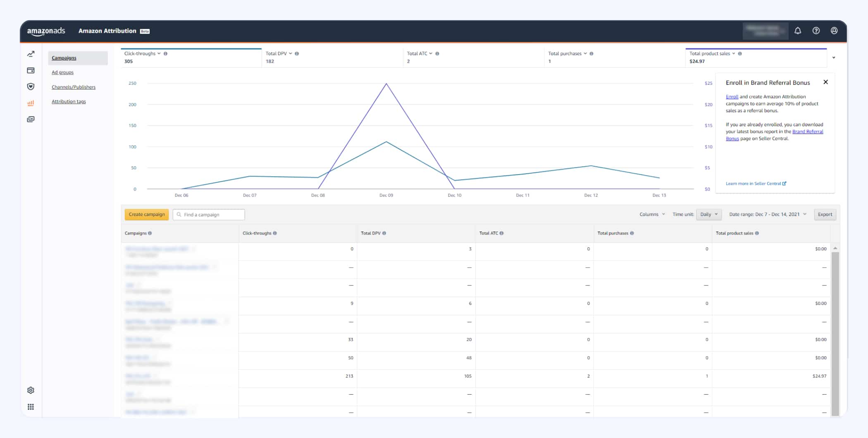Viewport: 868px width, 438px height.
Task: Go to Ad groups in left navigation
Action: click(x=62, y=72)
